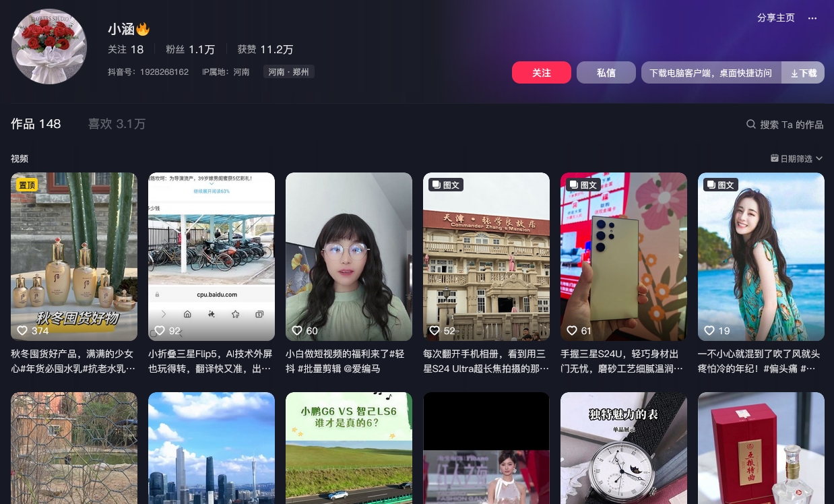The height and width of the screenshot is (504, 834).
Task: Click the 图文 badge on the mansion post
Action: [x=446, y=185]
